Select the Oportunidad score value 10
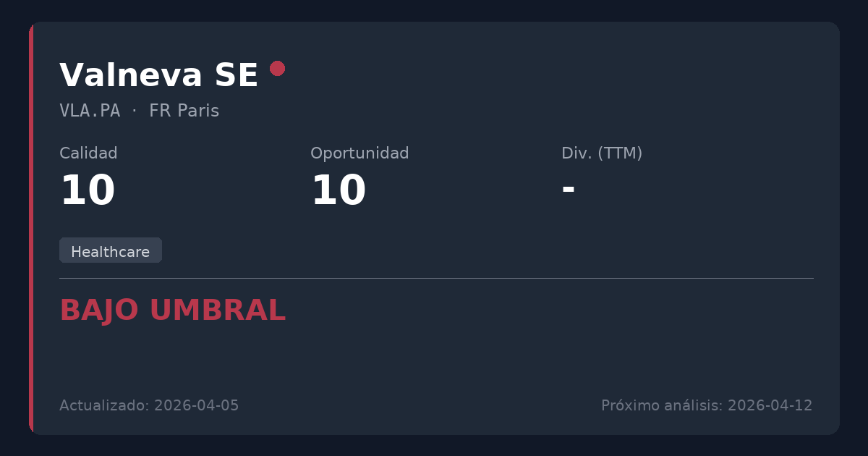 (338, 191)
